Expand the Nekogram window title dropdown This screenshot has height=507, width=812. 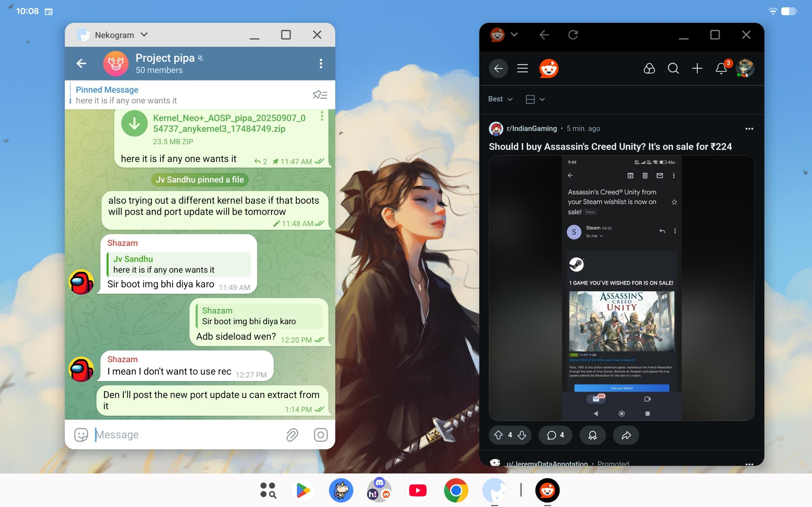point(144,35)
